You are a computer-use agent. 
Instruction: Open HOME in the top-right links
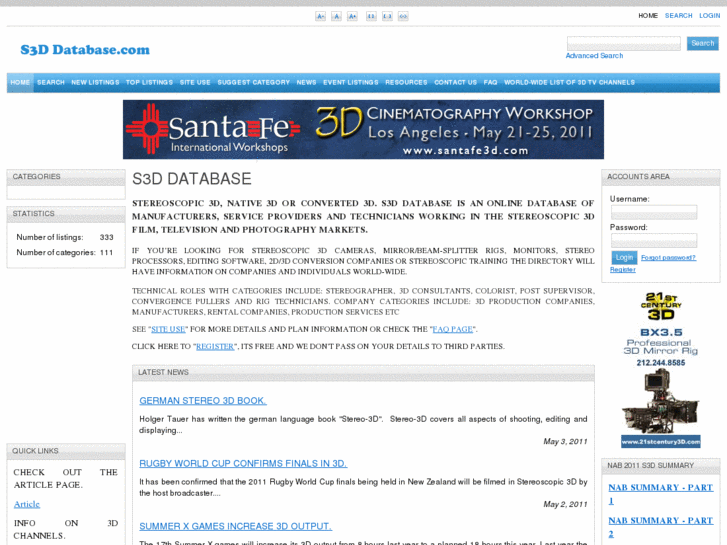(648, 15)
